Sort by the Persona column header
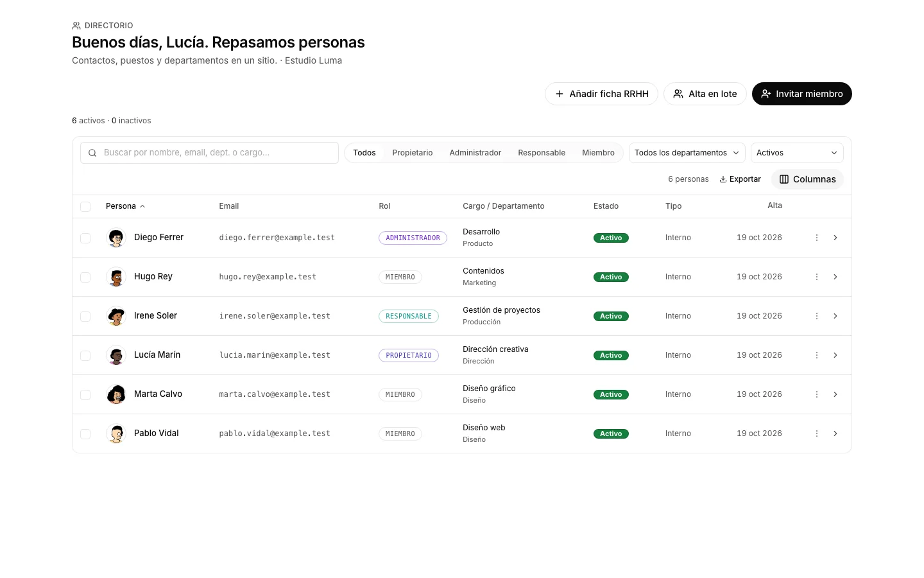The width and height of the screenshot is (924, 578). pos(125,206)
